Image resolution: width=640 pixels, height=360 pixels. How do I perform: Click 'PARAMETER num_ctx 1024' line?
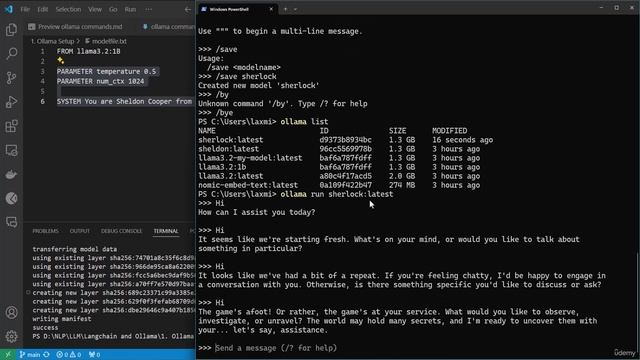100,81
